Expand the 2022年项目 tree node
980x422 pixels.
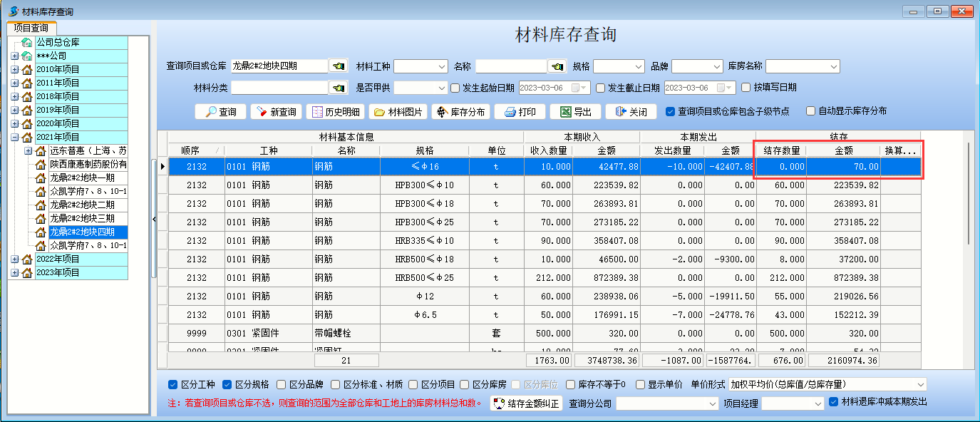pos(15,259)
